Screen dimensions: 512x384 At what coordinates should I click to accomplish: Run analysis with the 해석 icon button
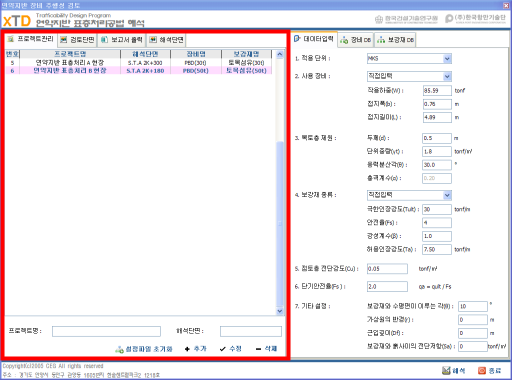[x=454, y=371]
